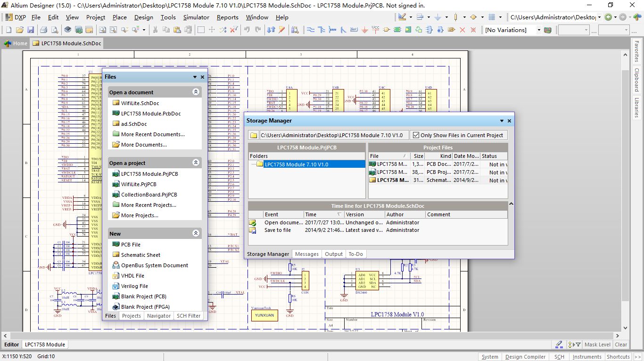The width and height of the screenshot is (644, 361).
Task: Place a GND power port
Action: click(365, 30)
